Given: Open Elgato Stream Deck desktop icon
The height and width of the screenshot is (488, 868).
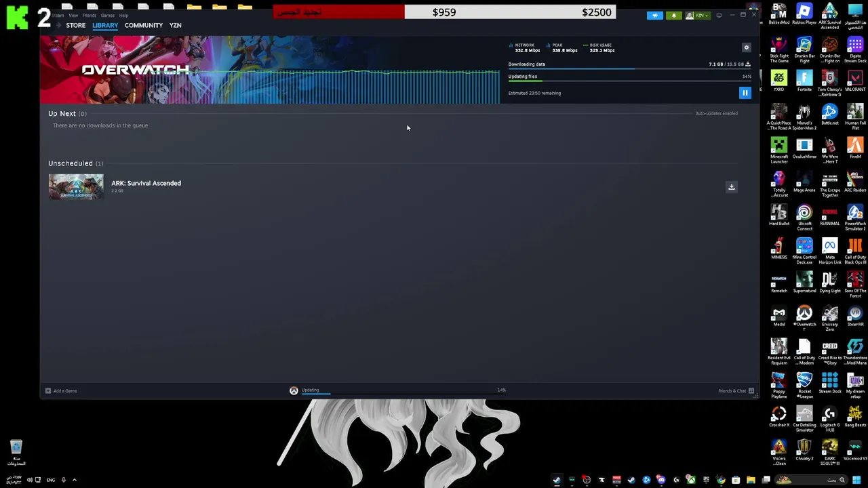Looking at the screenshot, I should click(x=855, y=49).
